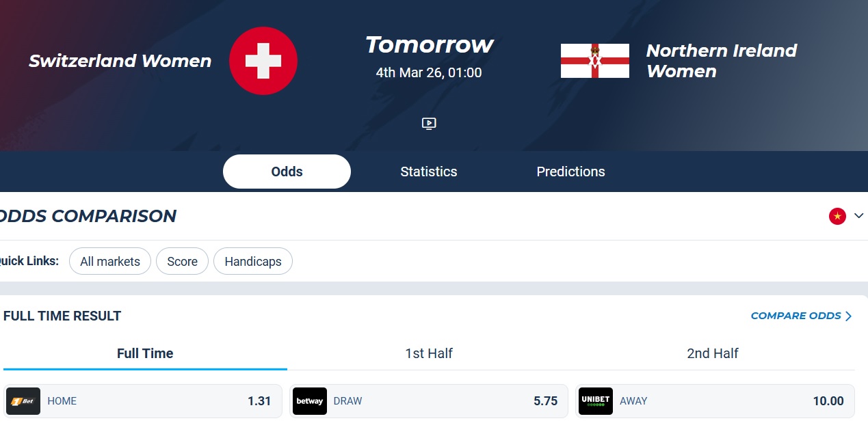Switch to the Statistics tab
Viewport: 868px width, 423px height.
(429, 172)
